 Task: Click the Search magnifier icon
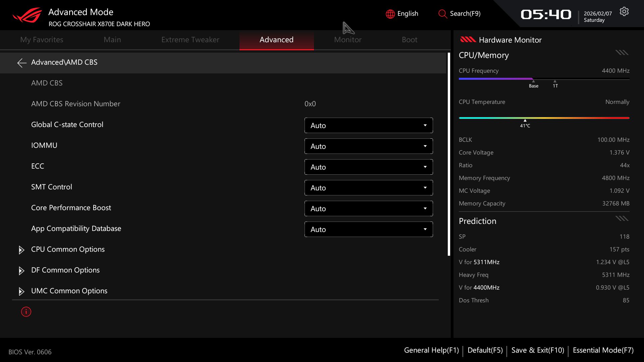pyautogui.click(x=442, y=14)
